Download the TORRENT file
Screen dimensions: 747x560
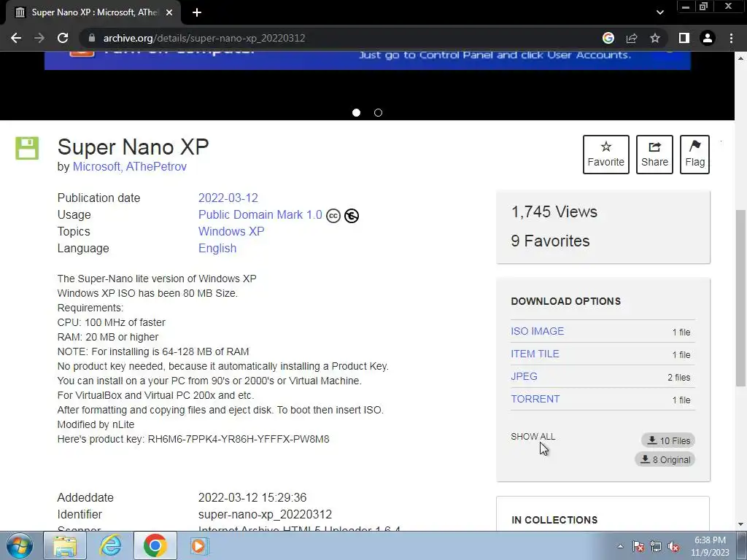click(x=535, y=400)
